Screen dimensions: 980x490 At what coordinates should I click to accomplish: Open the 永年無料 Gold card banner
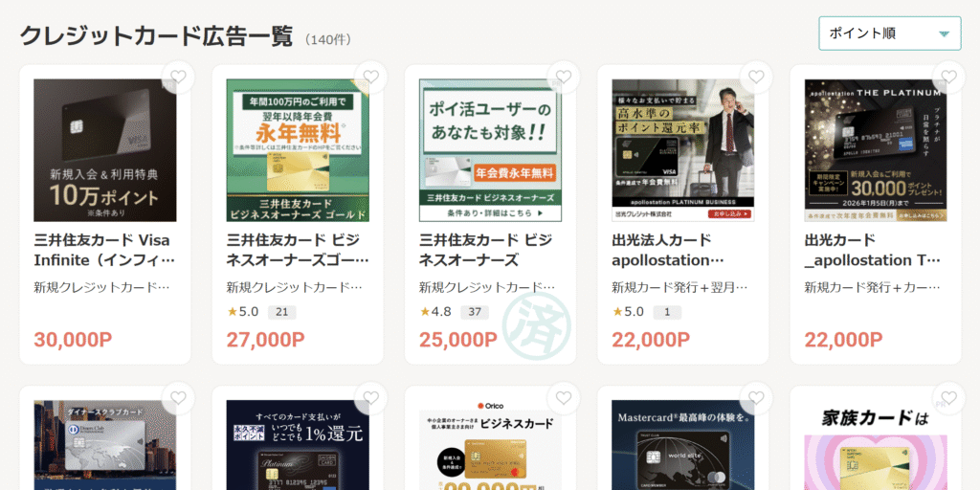tap(298, 150)
